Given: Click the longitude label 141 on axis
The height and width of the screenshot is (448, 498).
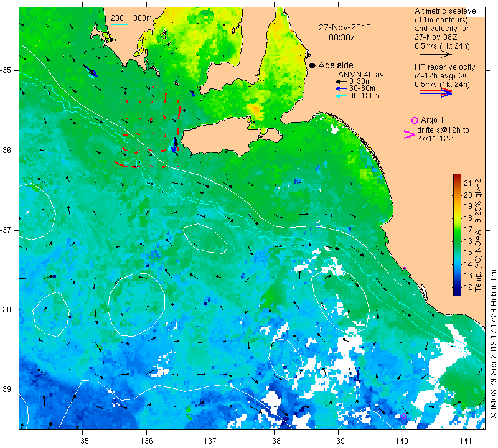Looking at the screenshot, I should 466,441.
